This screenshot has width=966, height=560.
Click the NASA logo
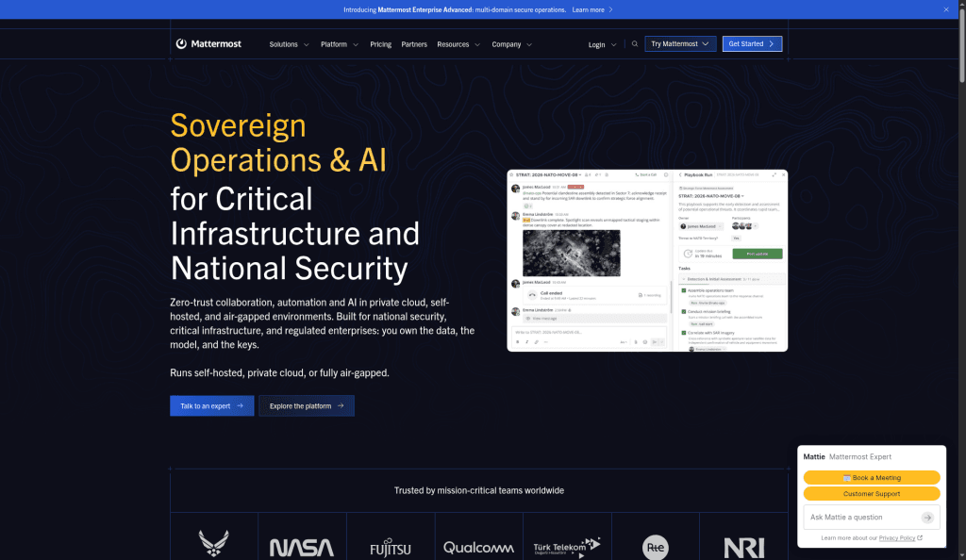(x=302, y=547)
